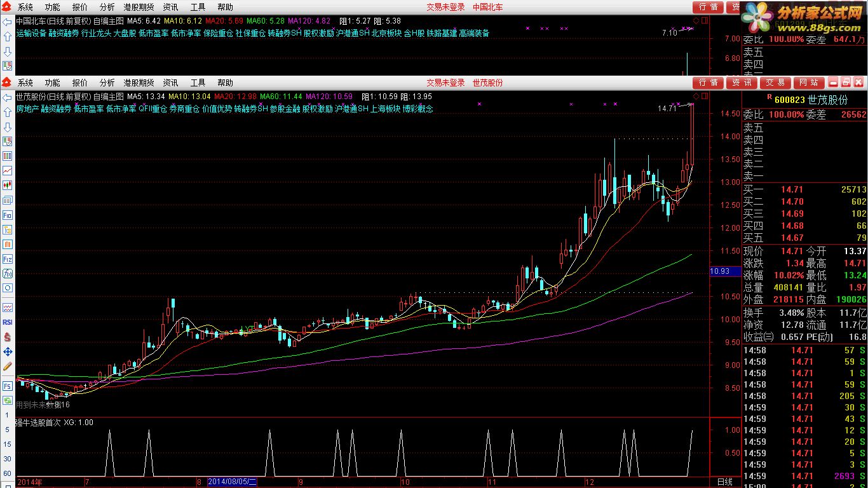Open the 报价 menu in the 世茂股份 window
The image size is (868, 488).
(x=80, y=83)
